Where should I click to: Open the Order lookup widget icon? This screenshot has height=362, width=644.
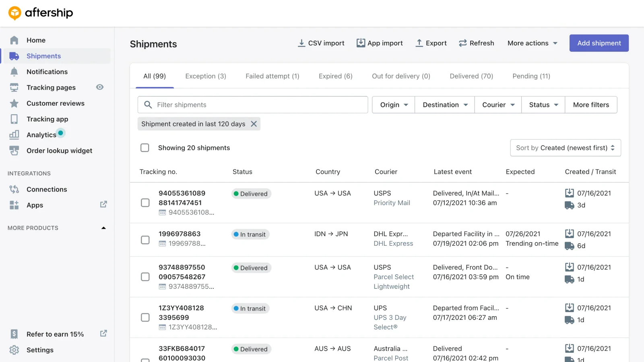(14, 150)
